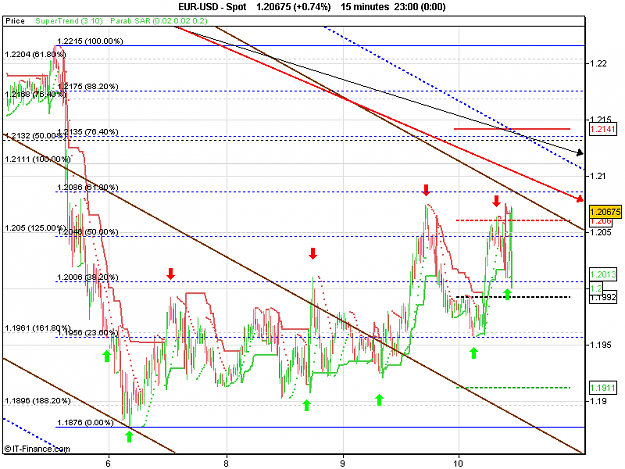
Task: Click the 1.2215 (100.00%) Fibonacci label
Action: (x=90, y=41)
